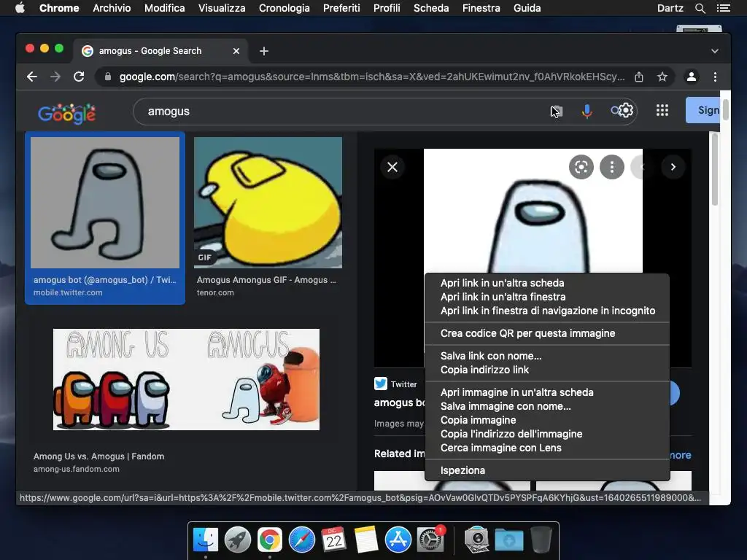
Task: Share this page via address bar icon
Action: tap(639, 77)
